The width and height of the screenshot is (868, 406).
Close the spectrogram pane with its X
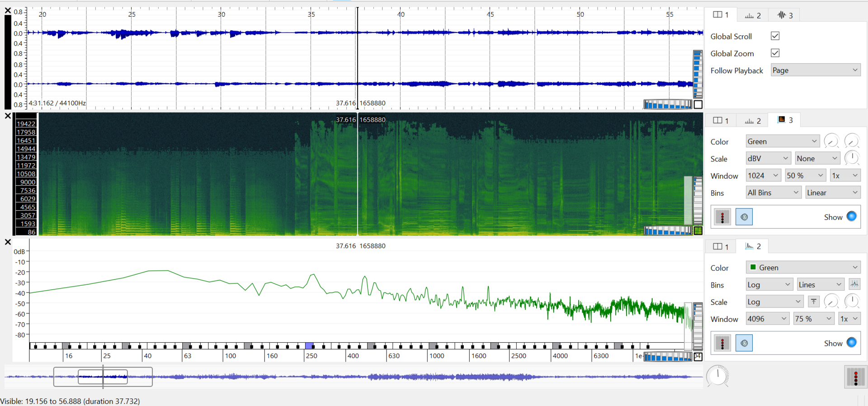click(8, 116)
